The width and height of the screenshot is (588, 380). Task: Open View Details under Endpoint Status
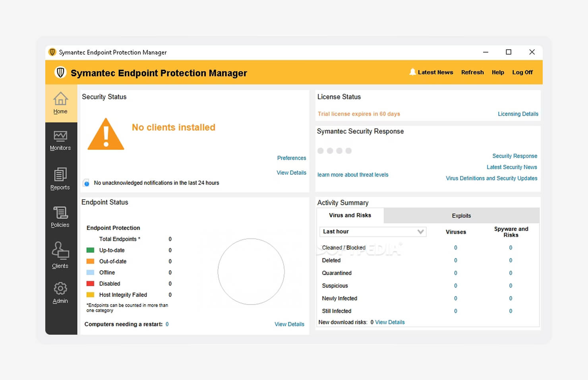[289, 324]
